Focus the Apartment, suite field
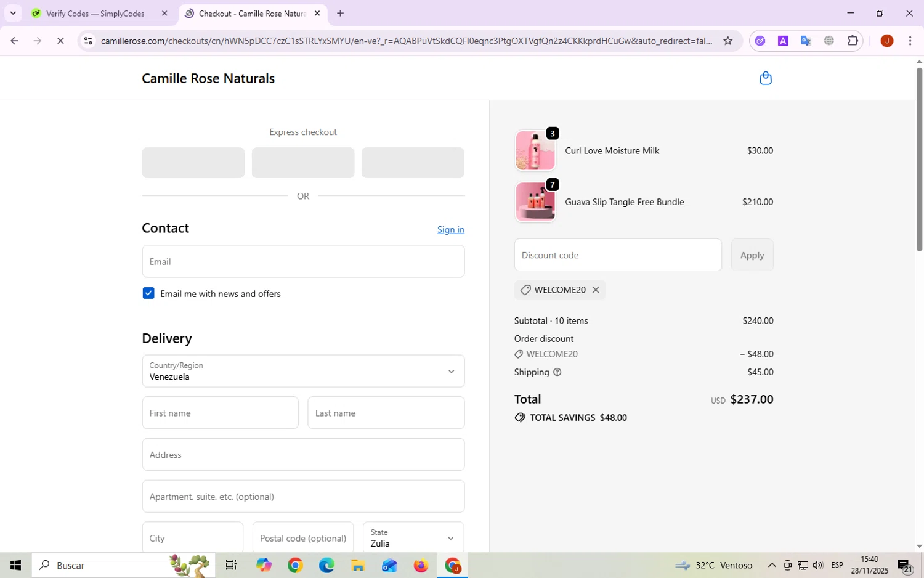924x578 pixels. 303,497
